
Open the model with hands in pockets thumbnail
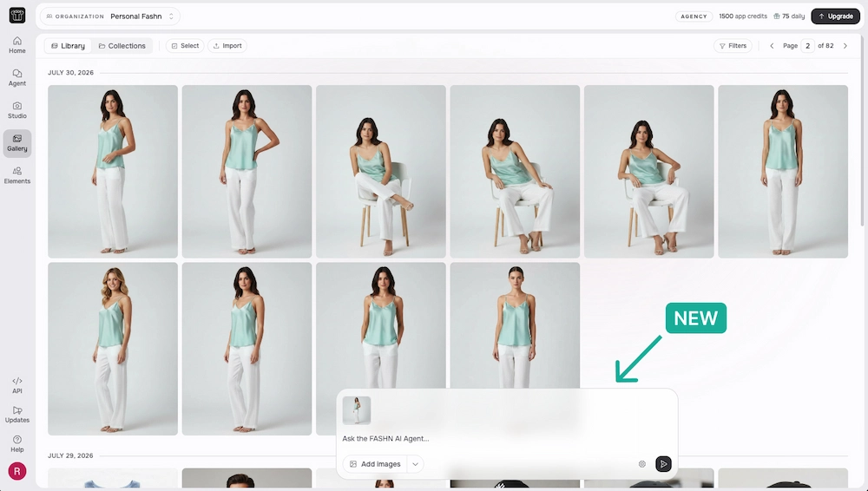coord(381,325)
